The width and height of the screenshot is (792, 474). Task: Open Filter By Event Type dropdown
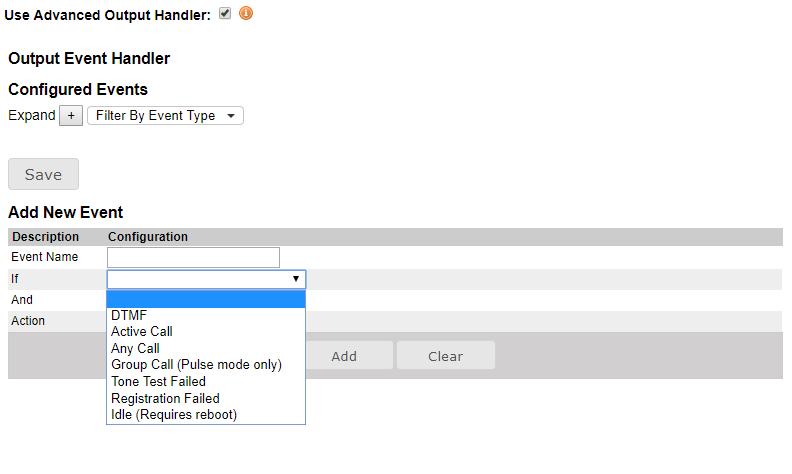point(165,116)
